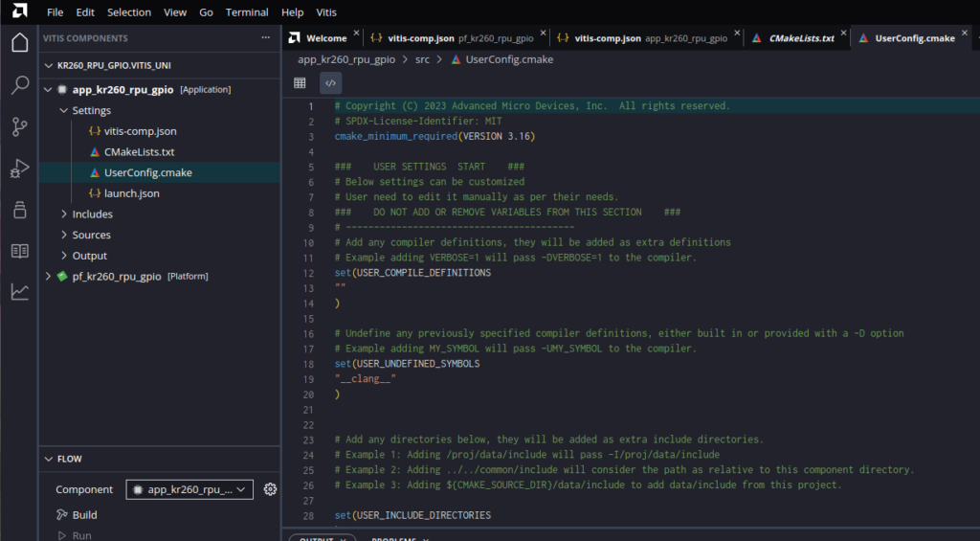Open the book-shaped Examples icon

[20, 251]
